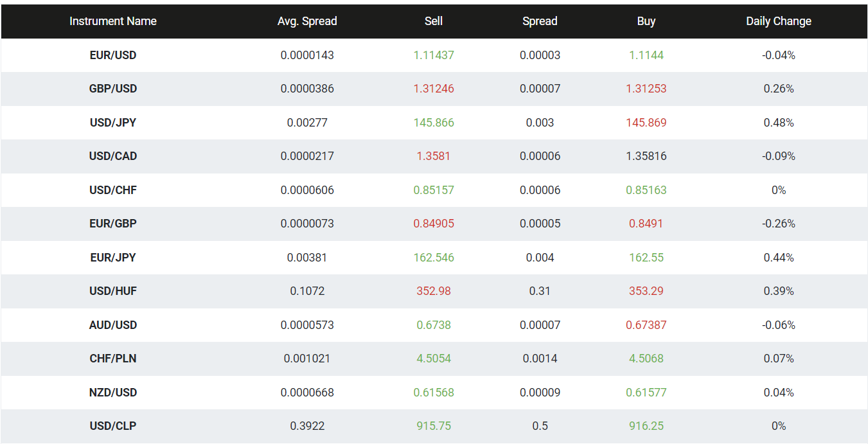Open the GBP/USD instrument page
The width and height of the screenshot is (868, 444).
(x=113, y=89)
